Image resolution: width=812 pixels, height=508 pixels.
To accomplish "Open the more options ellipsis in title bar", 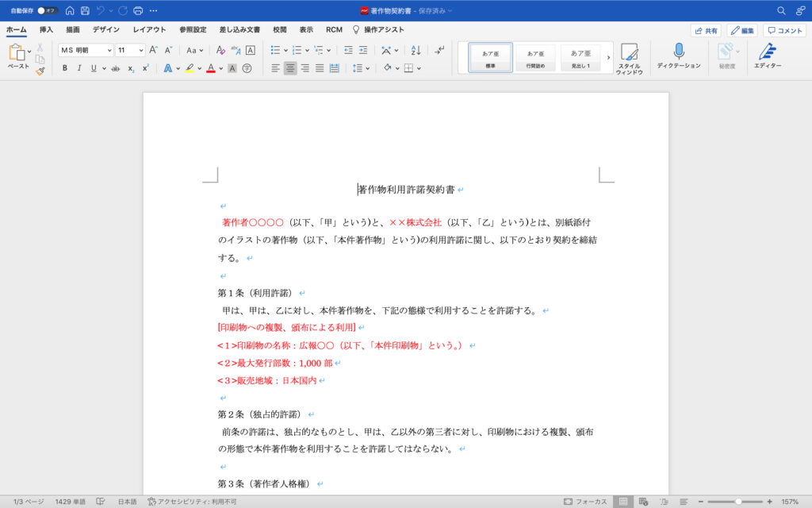I will (x=153, y=10).
